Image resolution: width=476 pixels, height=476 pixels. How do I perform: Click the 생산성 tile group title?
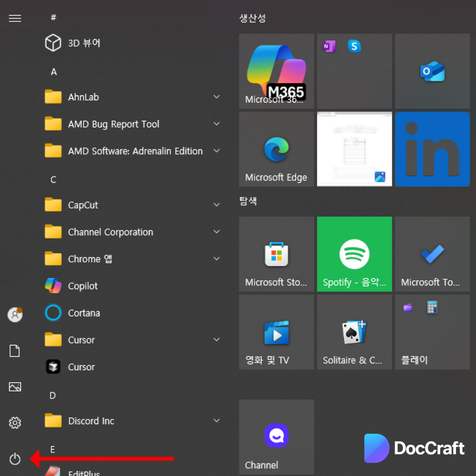(x=252, y=18)
